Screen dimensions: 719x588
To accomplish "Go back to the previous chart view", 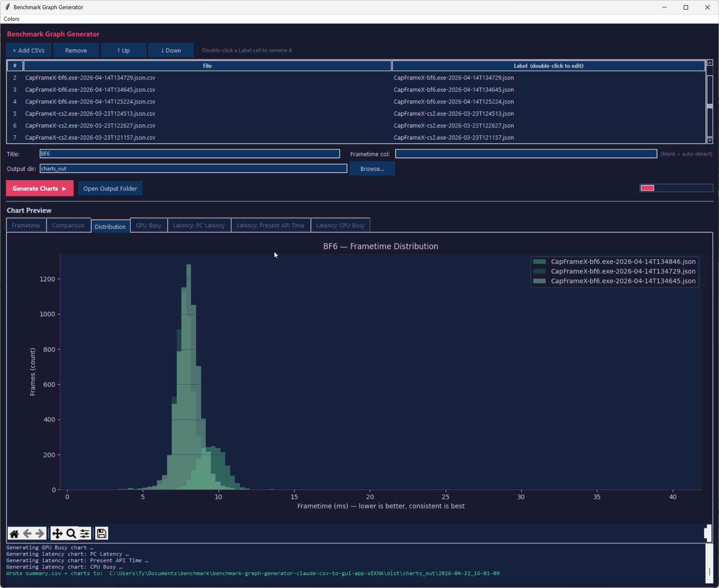I will pos(27,533).
